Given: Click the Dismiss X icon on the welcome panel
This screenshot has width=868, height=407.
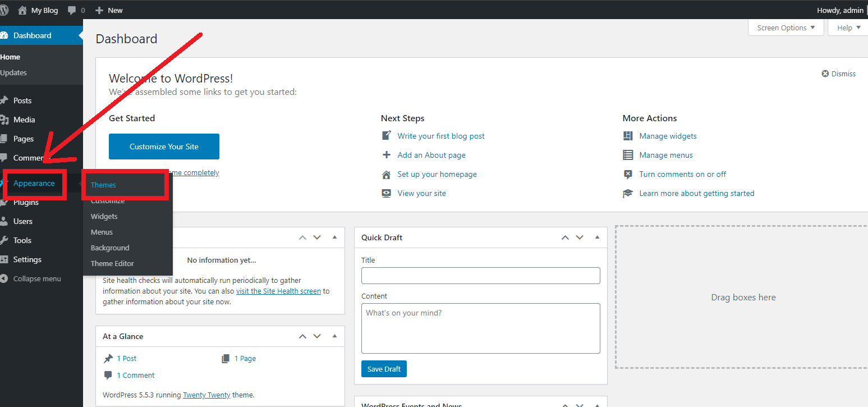Looking at the screenshot, I should [x=825, y=73].
